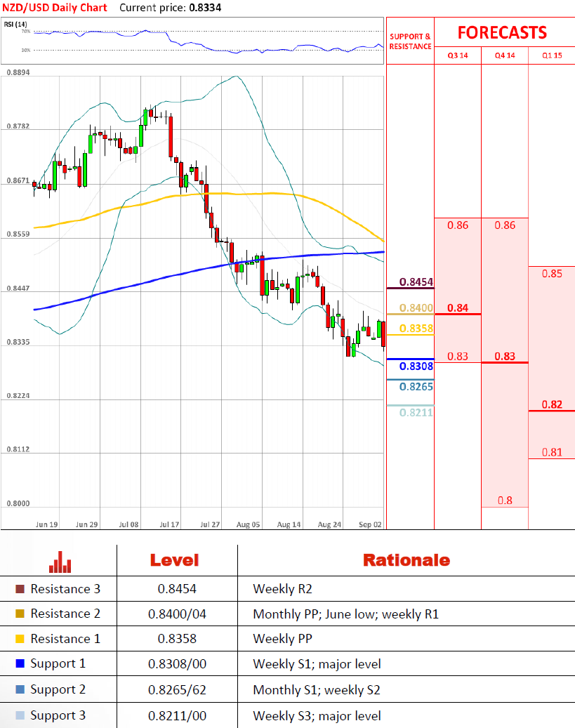Screen dimensions: 575x728
Task: Click the 0.83 value in Q3 14
Action: 458,356
